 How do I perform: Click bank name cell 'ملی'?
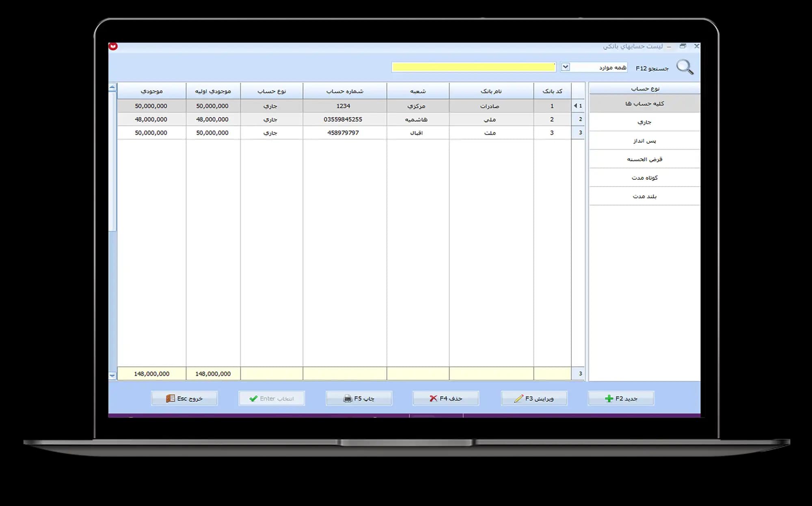[x=491, y=119]
